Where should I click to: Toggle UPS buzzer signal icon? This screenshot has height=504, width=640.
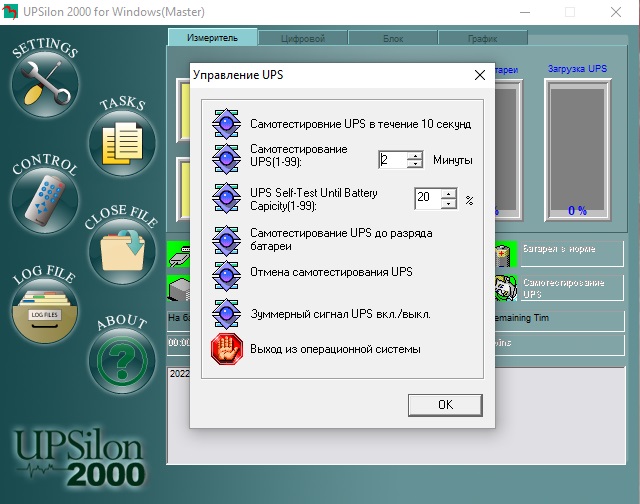click(x=226, y=314)
